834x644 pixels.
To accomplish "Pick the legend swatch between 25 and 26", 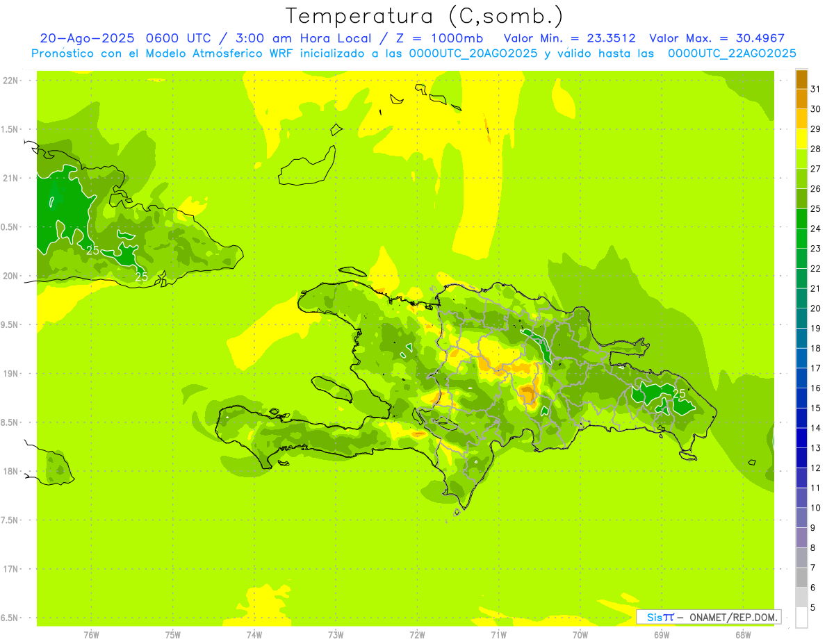I will (801, 199).
